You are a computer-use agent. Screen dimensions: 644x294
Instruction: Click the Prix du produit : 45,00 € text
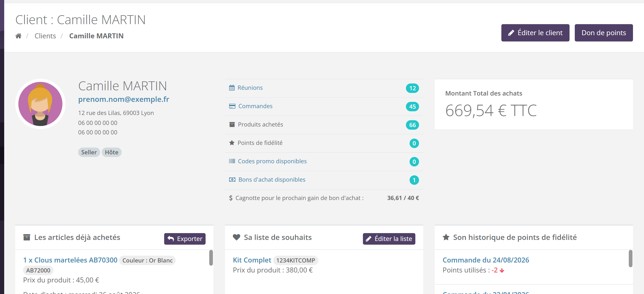(x=61, y=280)
